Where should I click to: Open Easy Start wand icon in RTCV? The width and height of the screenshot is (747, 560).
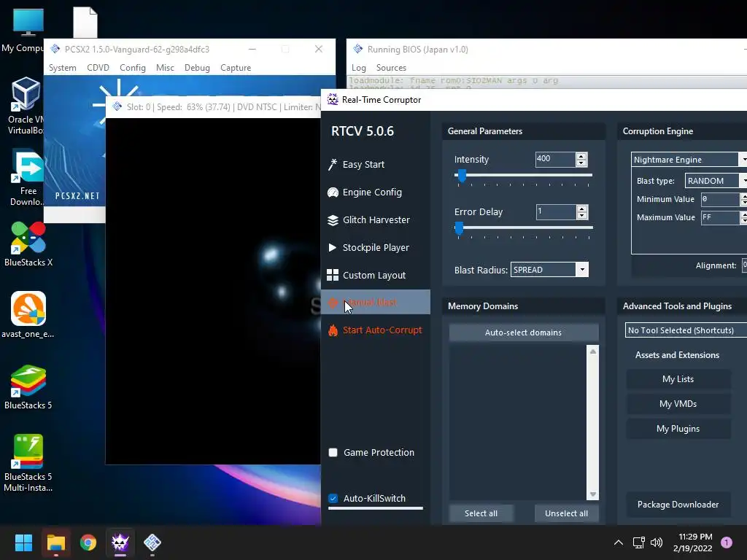[333, 164]
